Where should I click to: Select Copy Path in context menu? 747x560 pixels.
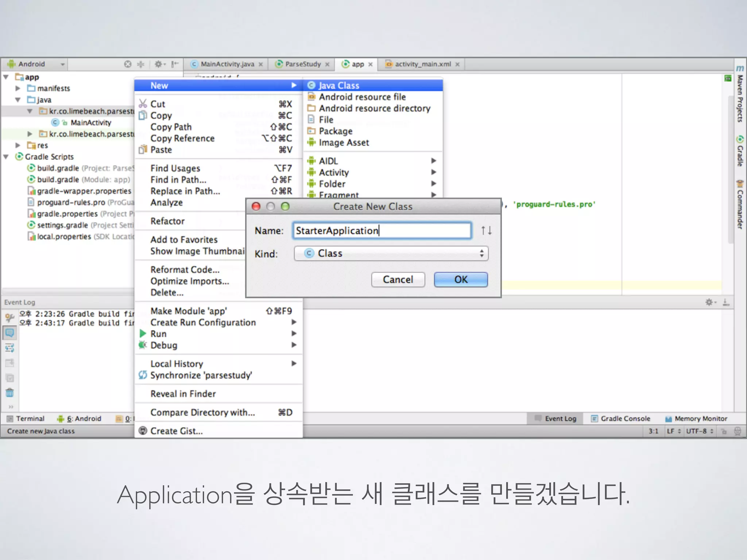[x=218, y=127]
